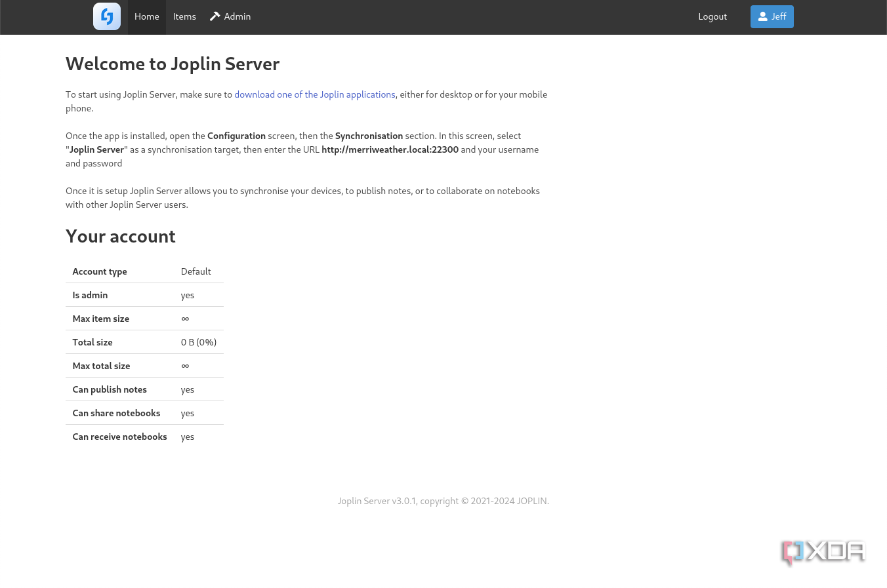This screenshot has height=588, width=887.
Task: Click the Joplin Server v3.0.1 copyright footer
Action: tap(443, 501)
